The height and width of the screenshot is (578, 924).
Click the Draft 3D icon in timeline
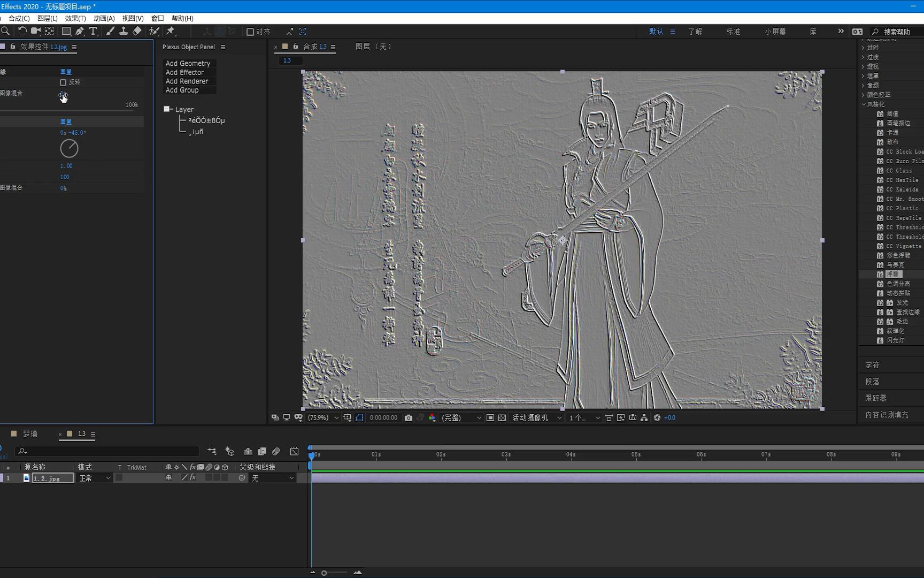(230, 451)
